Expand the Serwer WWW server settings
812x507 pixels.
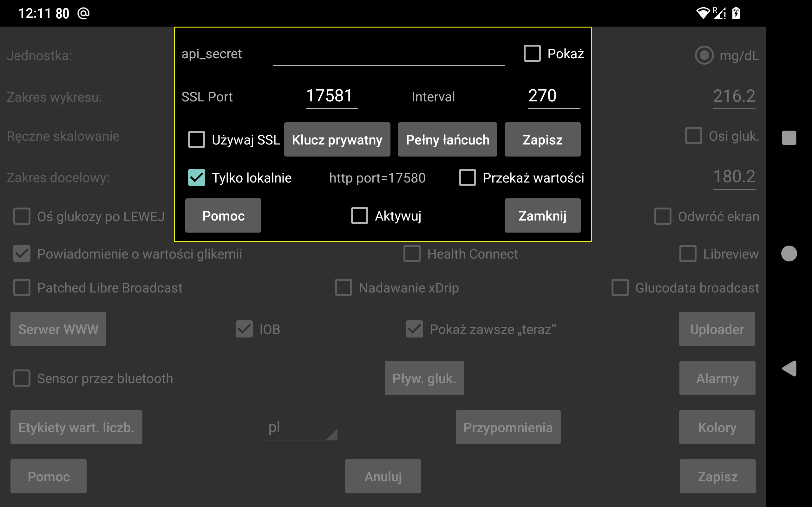point(57,329)
